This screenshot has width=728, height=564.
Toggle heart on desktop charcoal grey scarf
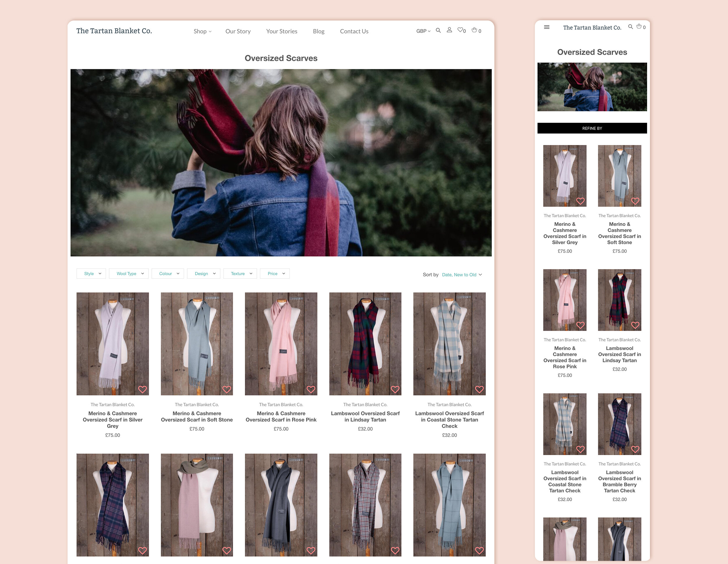(311, 551)
